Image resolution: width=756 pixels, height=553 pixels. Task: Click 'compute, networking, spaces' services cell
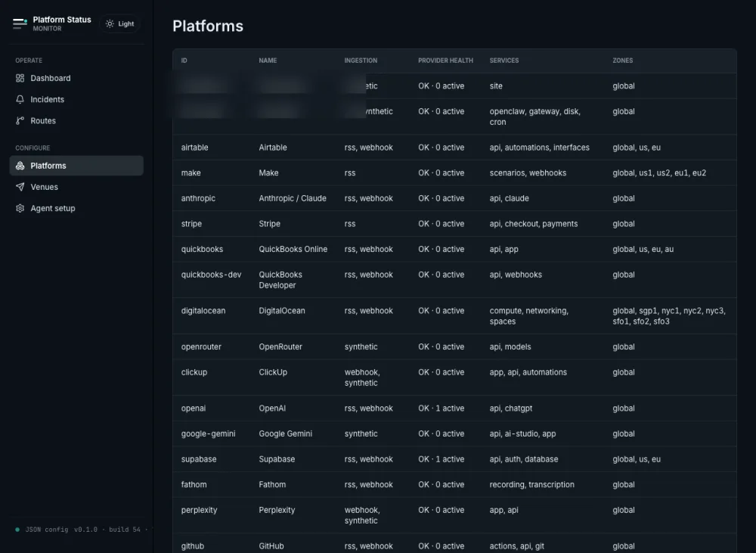click(x=529, y=316)
